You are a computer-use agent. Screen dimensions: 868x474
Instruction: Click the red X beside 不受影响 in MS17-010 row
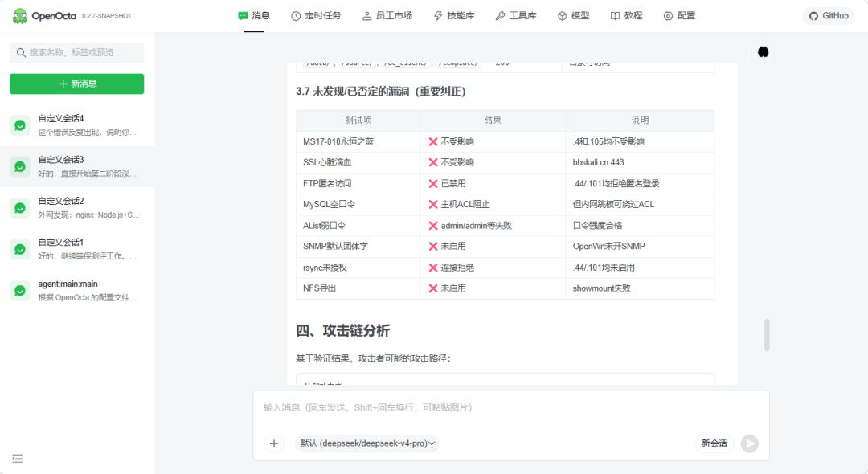(433, 142)
